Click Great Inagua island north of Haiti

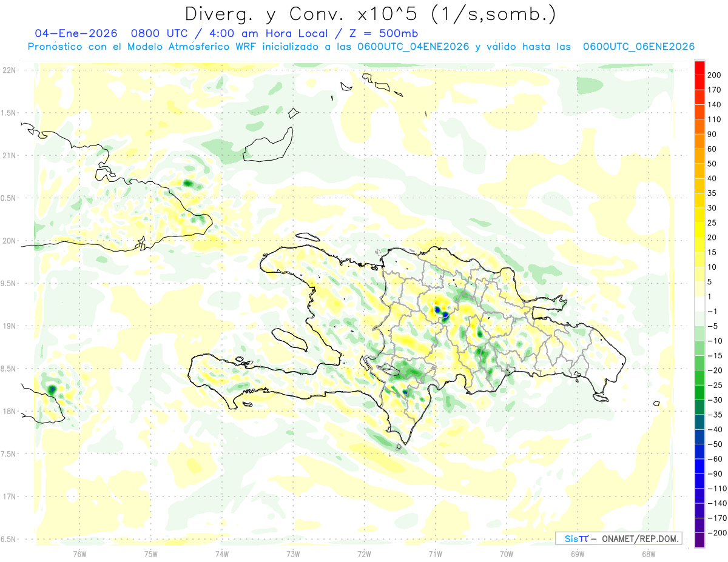coord(268,146)
